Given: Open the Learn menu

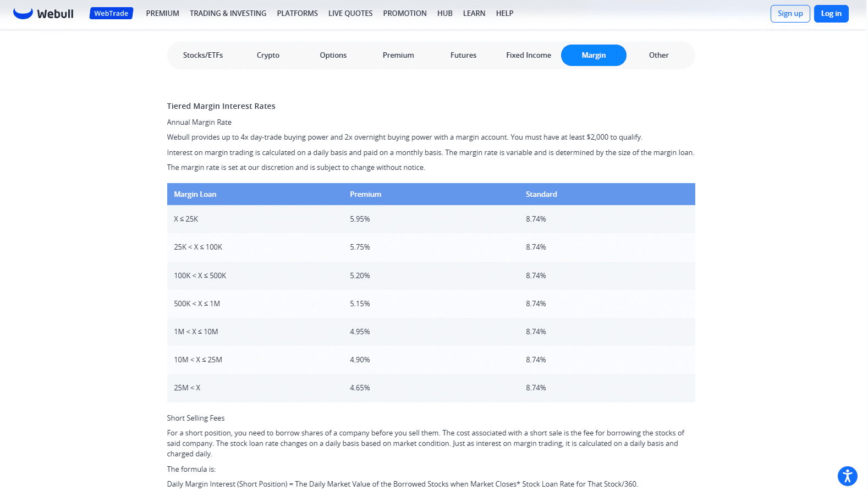Looking at the screenshot, I should coord(474,13).
